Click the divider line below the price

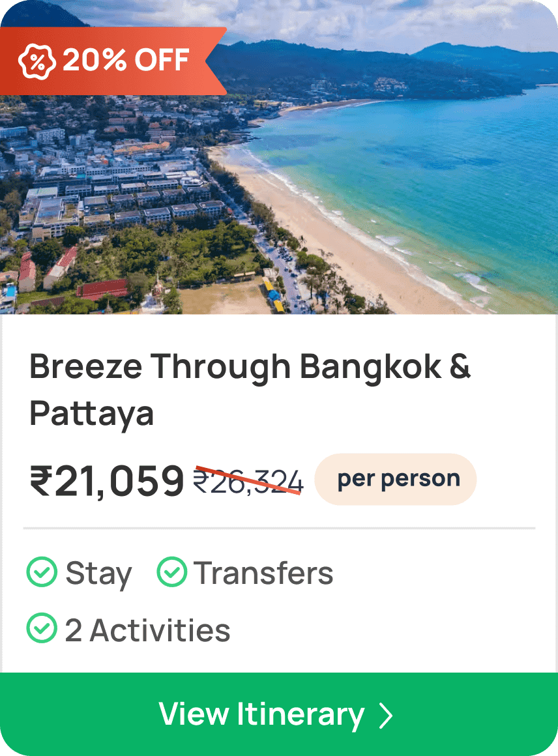(279, 528)
